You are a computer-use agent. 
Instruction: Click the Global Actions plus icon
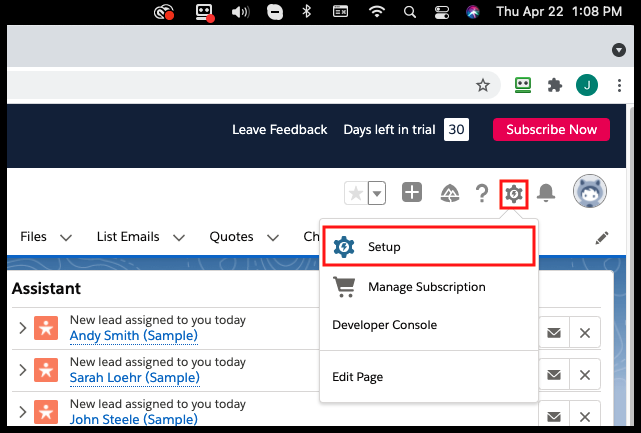(412, 193)
